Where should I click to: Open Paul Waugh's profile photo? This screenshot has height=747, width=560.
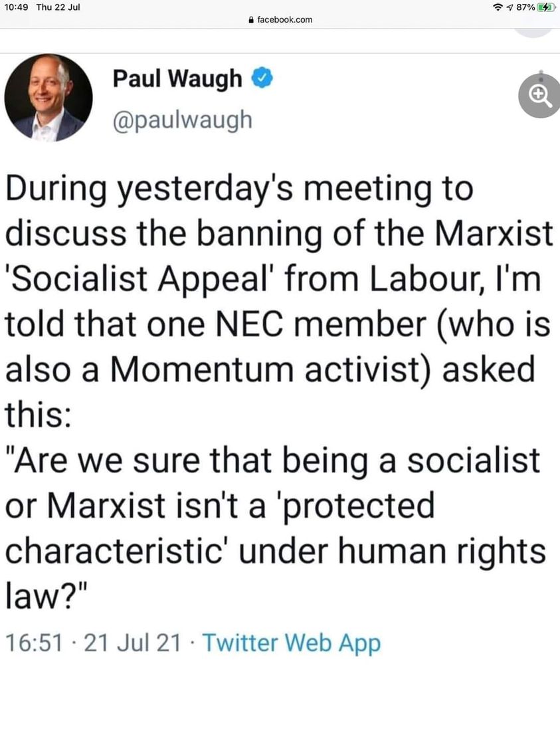click(48, 98)
